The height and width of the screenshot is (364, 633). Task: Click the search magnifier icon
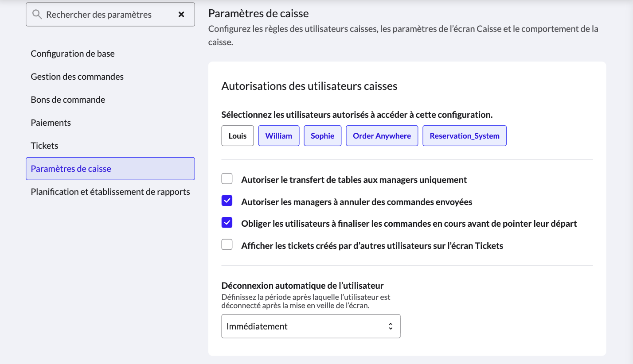(37, 15)
